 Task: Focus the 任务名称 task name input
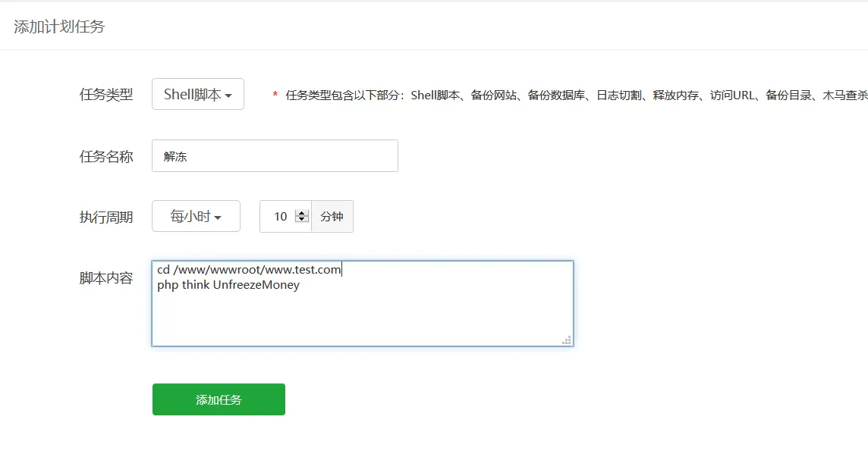275,155
